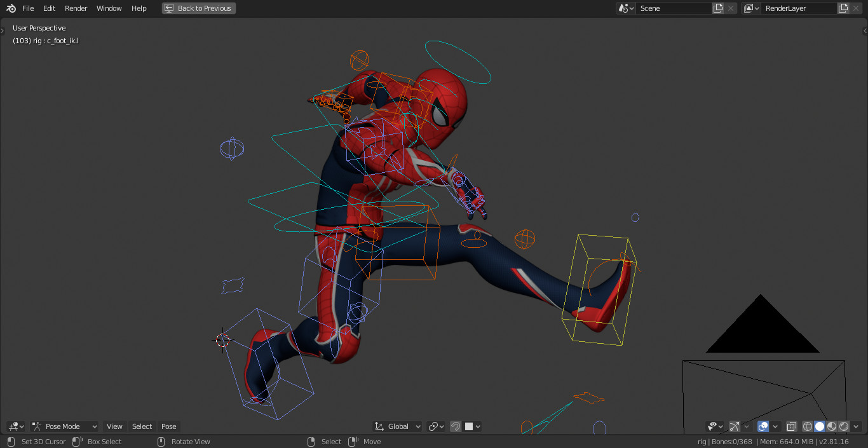Enable snapping with the magnet icon
The width and height of the screenshot is (868, 448).
coord(456,426)
